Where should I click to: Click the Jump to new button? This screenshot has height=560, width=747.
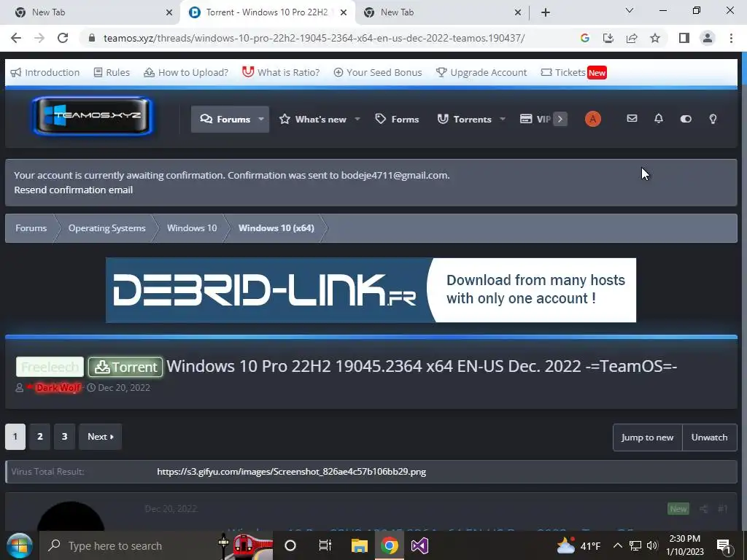pyautogui.click(x=648, y=437)
